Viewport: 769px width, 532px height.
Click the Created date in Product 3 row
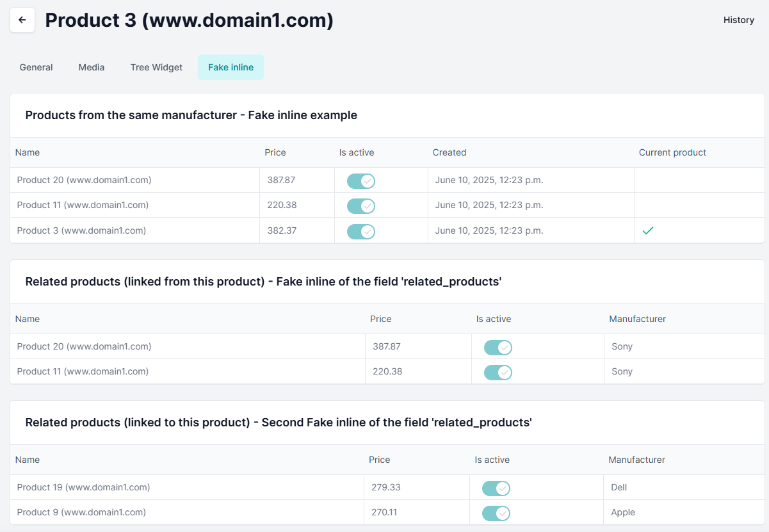pos(489,230)
